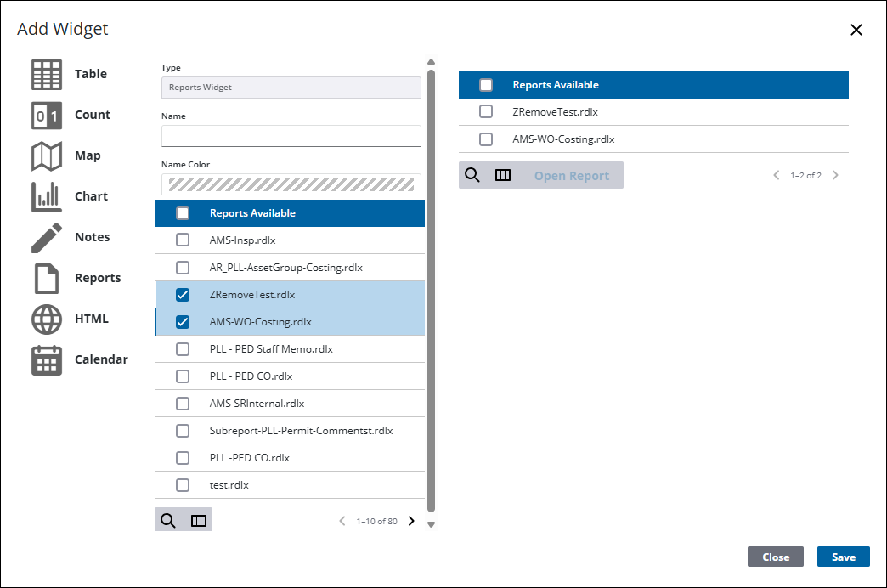This screenshot has width=887, height=588.
Task: Check the AR_PLL-AssetGroup-Costing.rdlx checkbox
Action: pyautogui.click(x=183, y=267)
